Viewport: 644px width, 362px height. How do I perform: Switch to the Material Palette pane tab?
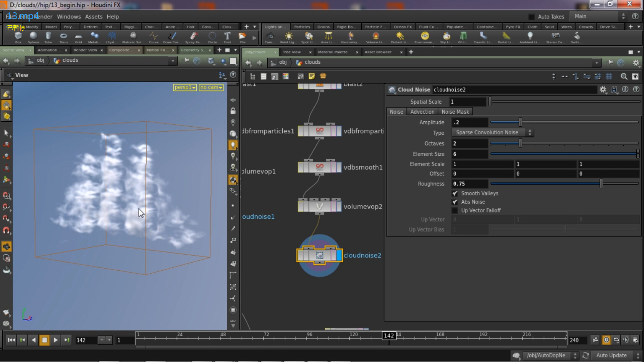pos(333,52)
